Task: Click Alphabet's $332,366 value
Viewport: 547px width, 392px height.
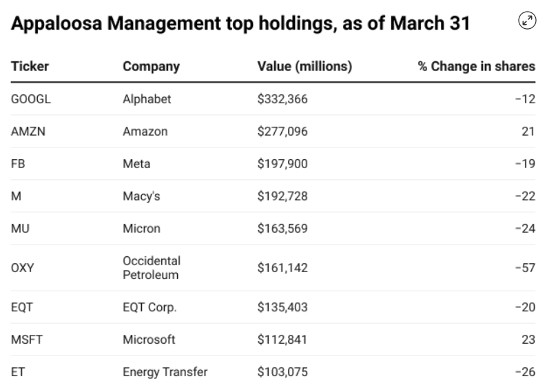Action: (282, 99)
